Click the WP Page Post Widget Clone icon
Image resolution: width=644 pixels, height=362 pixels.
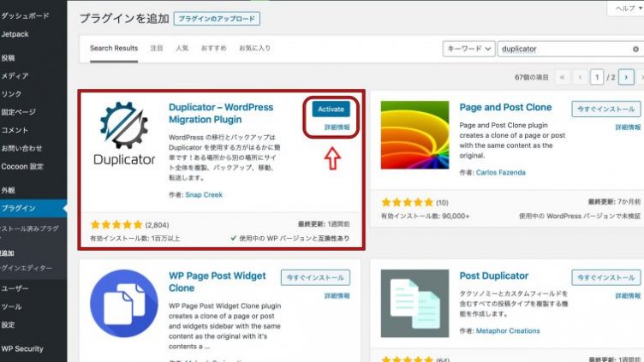[124, 303]
